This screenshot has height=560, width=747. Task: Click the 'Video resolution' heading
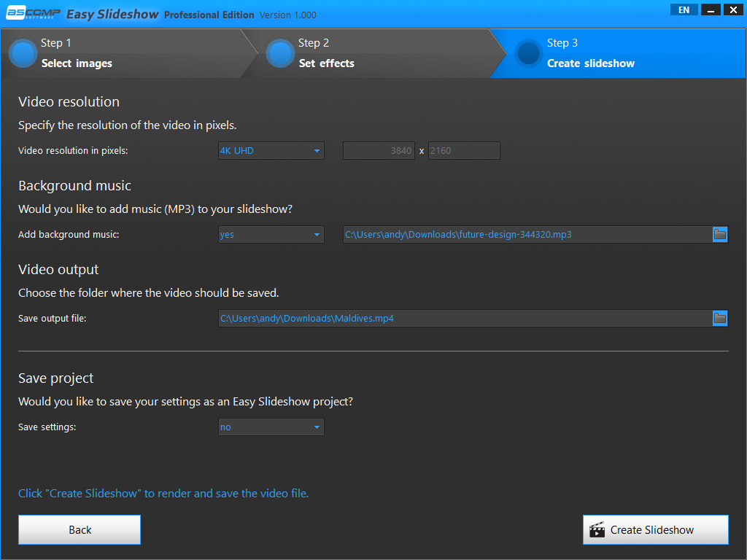69,102
